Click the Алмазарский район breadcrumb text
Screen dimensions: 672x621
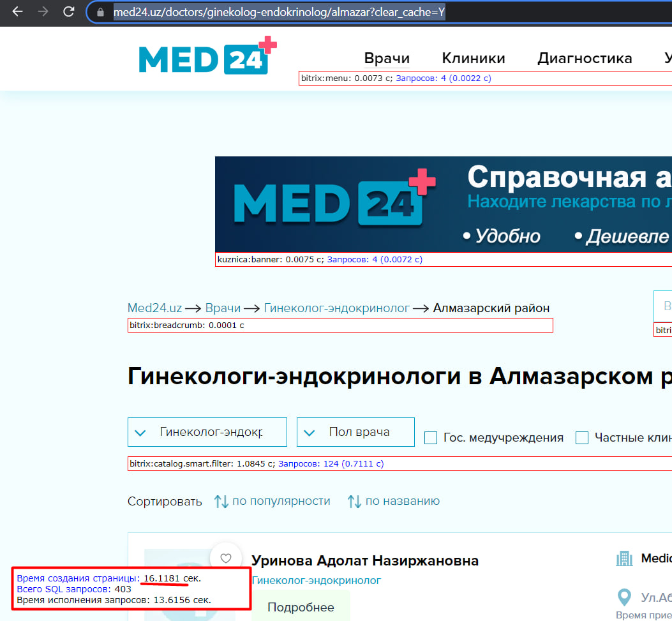491,308
